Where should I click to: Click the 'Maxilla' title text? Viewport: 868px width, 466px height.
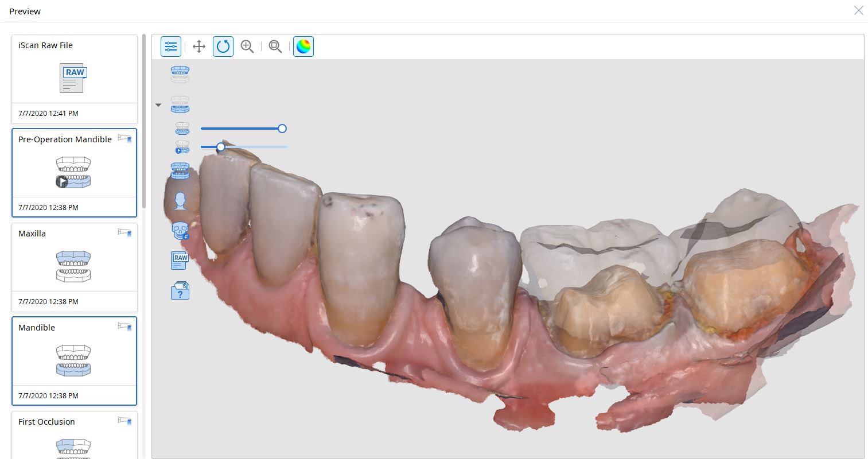pyautogui.click(x=32, y=234)
